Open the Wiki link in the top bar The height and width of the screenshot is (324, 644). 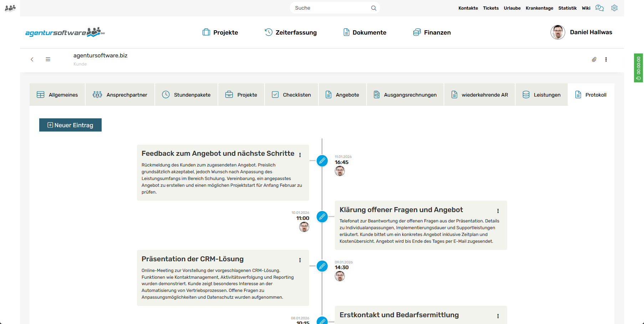pos(586,8)
